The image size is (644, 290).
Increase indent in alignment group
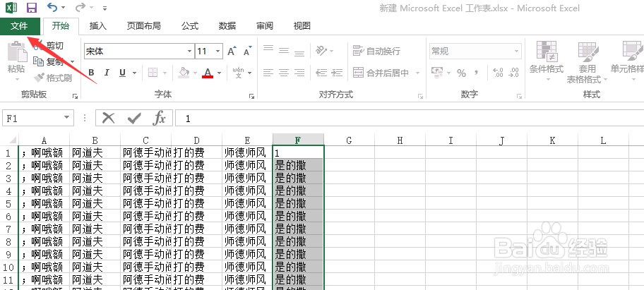click(x=337, y=73)
